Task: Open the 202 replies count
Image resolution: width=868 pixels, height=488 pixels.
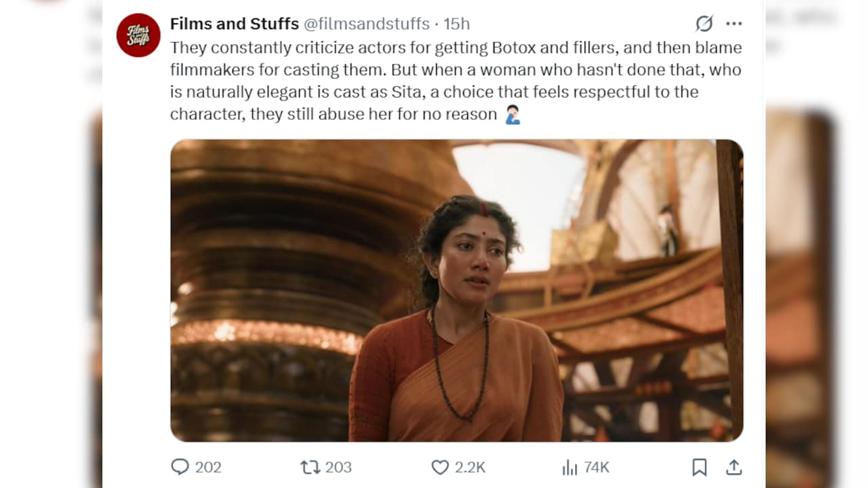Action: [x=208, y=467]
